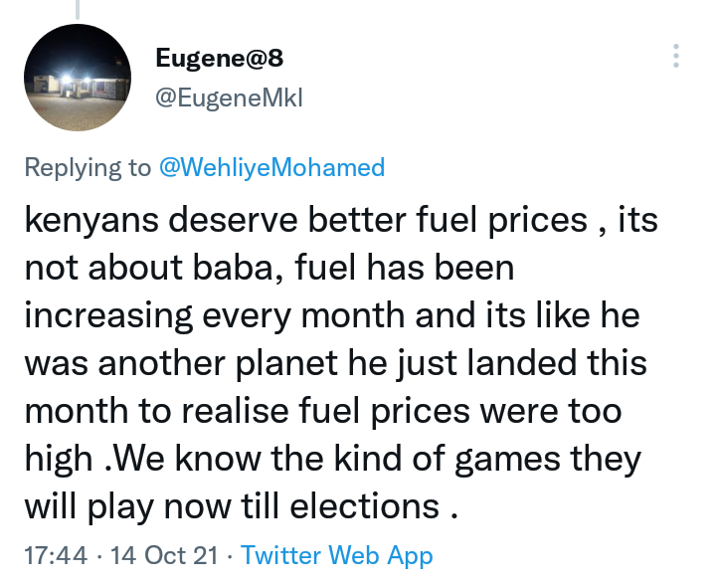
Task: Click the thread connector line above avatar
Action: pos(78,9)
